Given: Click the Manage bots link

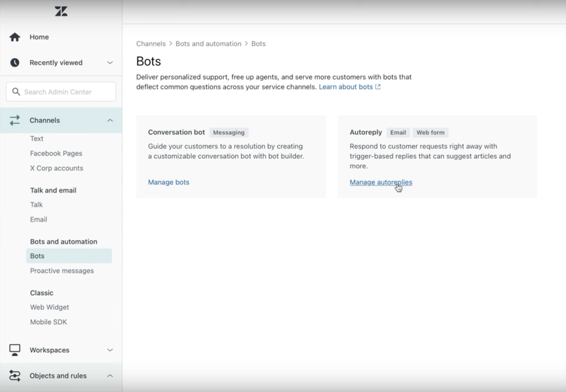Looking at the screenshot, I should coord(168,182).
